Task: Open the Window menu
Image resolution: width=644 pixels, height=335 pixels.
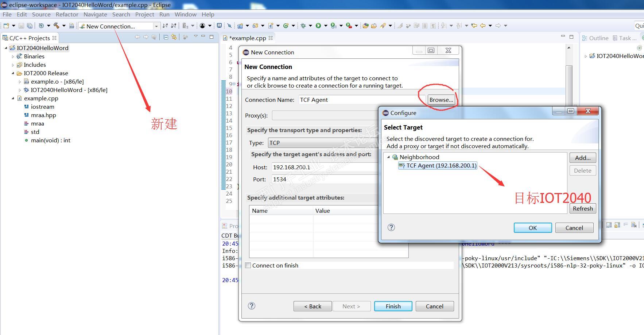Action: click(185, 14)
